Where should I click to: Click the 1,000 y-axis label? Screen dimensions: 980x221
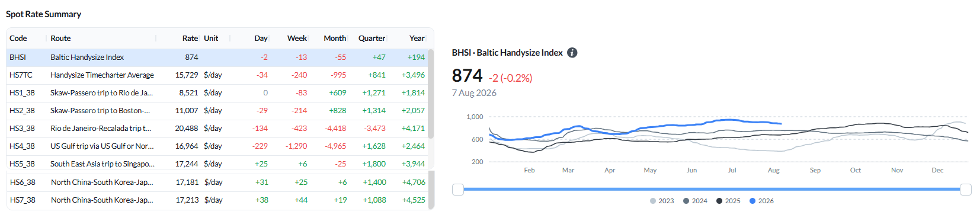[475, 117]
